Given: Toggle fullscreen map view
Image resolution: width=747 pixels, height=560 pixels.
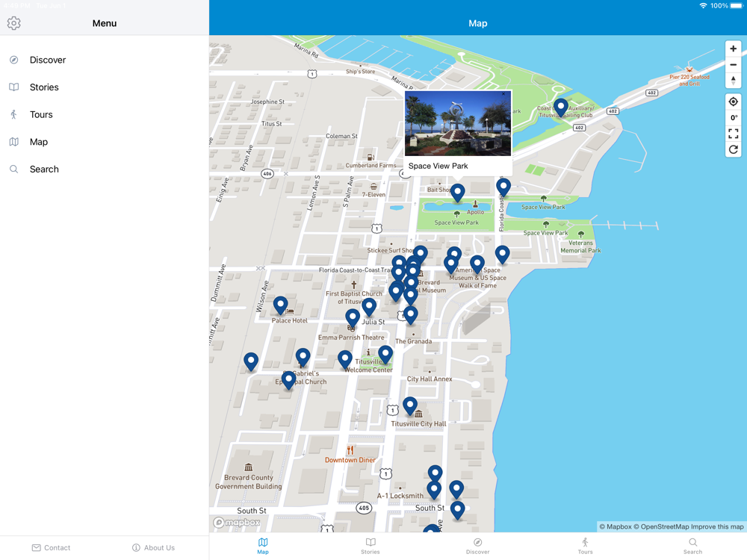Looking at the screenshot, I should [734, 134].
